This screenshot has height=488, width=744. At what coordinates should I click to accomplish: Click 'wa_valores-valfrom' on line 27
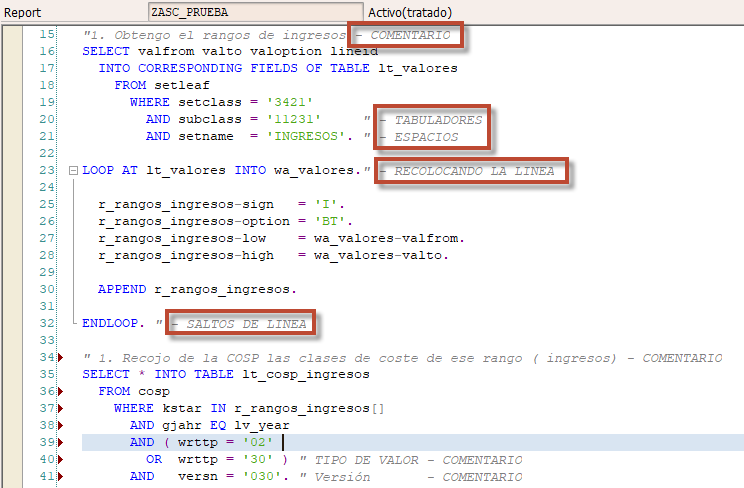click(386, 238)
